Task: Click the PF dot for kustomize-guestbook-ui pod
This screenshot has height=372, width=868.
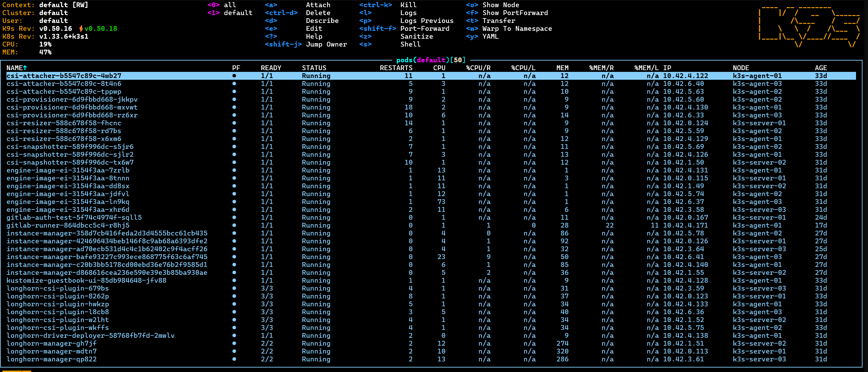Action: click(234, 280)
